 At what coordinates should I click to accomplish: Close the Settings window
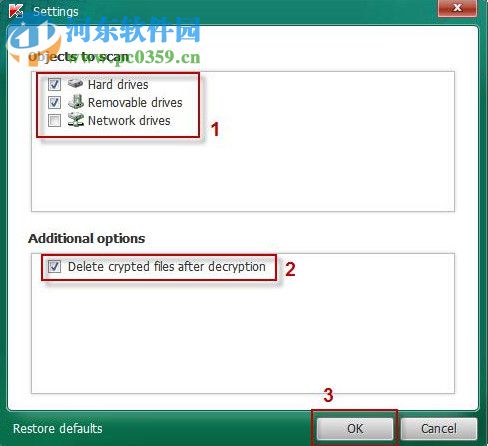[457, 8]
